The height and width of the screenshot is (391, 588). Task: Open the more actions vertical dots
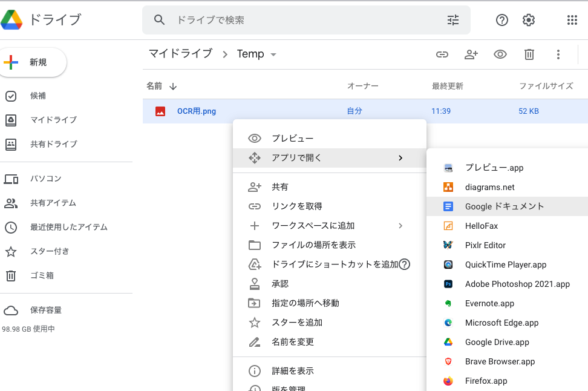tap(558, 54)
